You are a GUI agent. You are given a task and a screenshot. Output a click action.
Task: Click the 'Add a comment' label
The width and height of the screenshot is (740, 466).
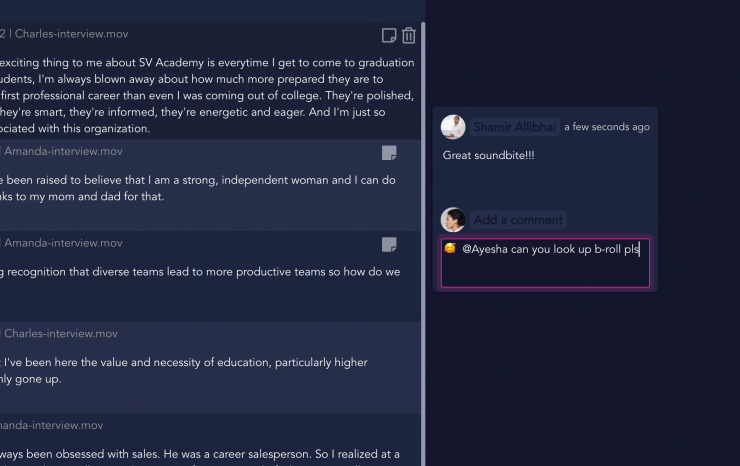517,220
